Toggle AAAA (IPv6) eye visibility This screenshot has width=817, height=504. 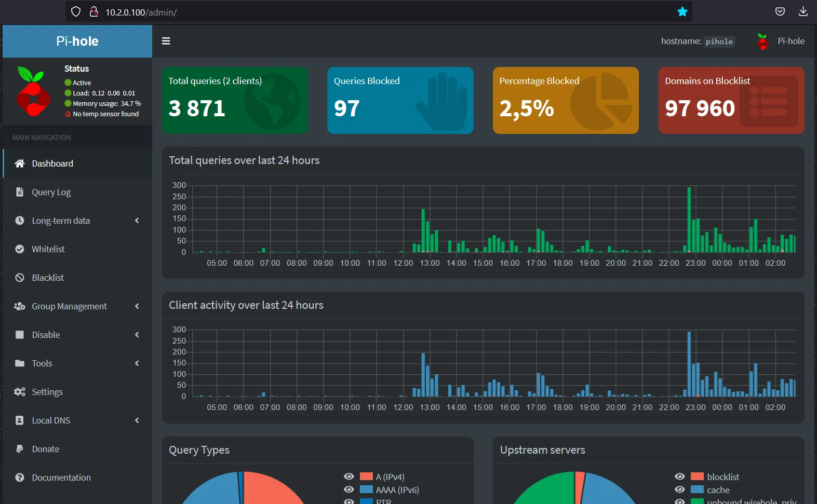click(x=349, y=489)
